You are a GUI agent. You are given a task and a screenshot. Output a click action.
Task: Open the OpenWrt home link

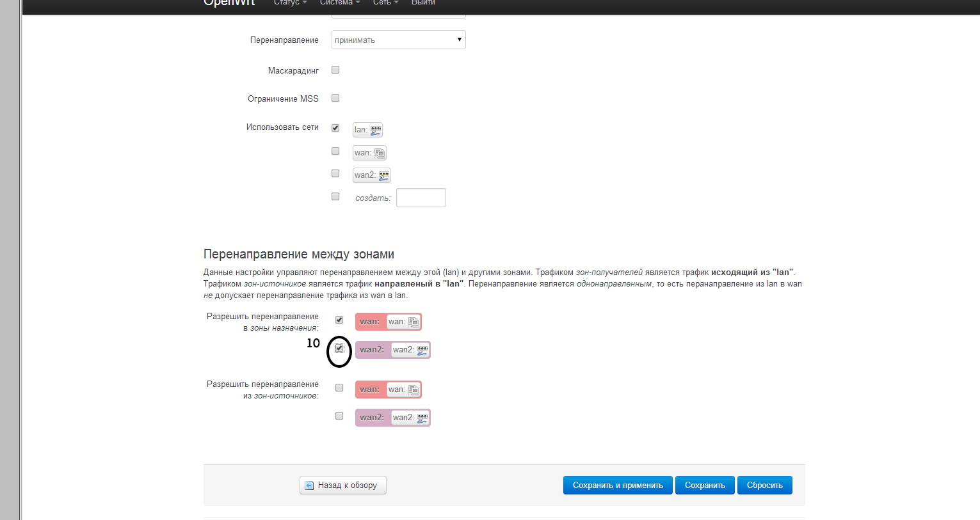pos(229,3)
